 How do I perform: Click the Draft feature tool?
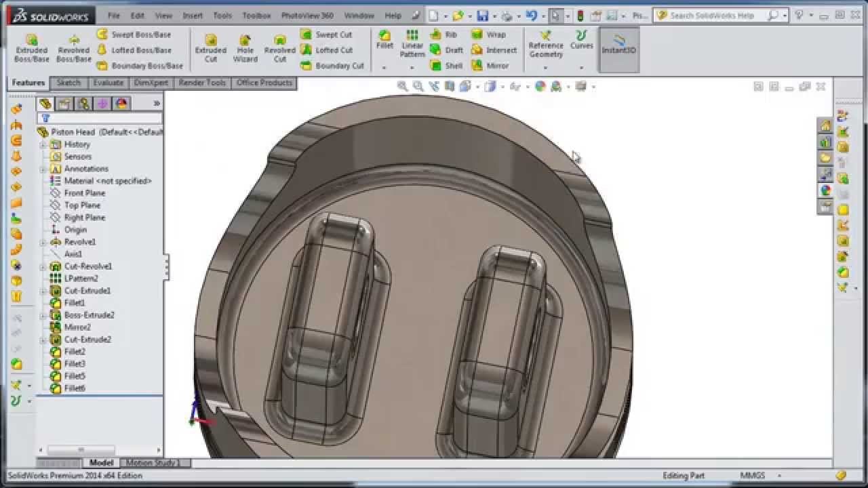point(447,50)
